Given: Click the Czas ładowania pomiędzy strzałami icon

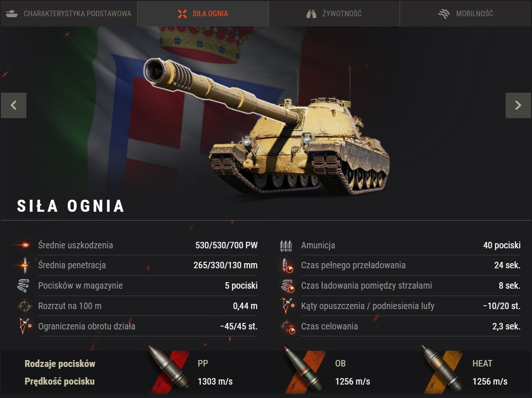Looking at the screenshot, I should [288, 286].
